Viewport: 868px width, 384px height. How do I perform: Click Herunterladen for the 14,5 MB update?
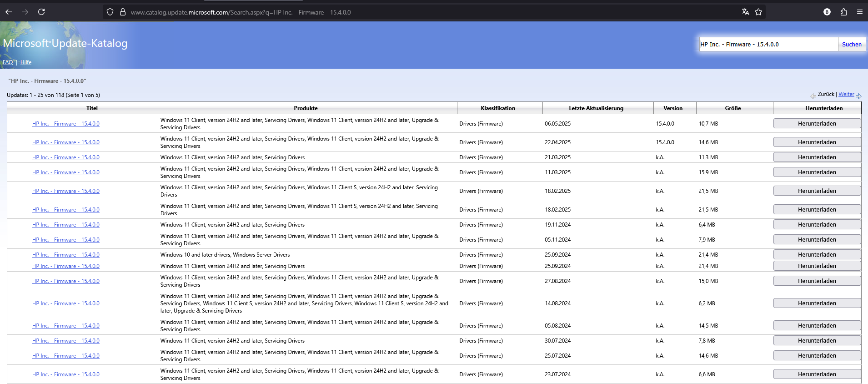coord(817,326)
